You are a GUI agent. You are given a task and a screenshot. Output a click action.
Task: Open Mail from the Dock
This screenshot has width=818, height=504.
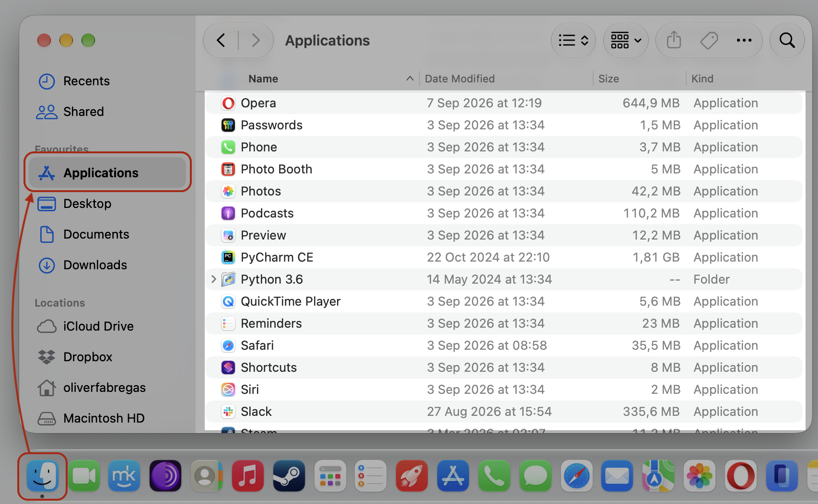coord(617,476)
